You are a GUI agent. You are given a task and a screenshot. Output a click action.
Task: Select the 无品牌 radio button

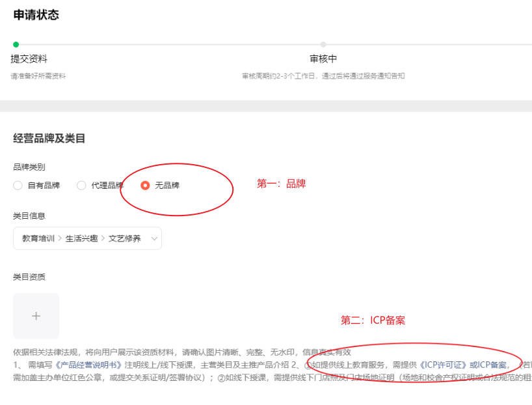point(145,186)
